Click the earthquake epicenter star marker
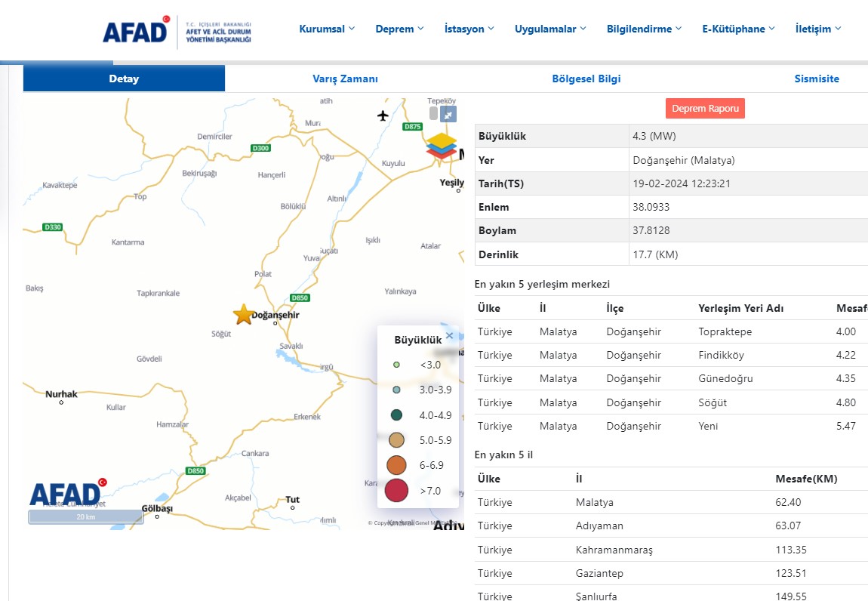Image resolution: width=868 pixels, height=601 pixels. (243, 315)
